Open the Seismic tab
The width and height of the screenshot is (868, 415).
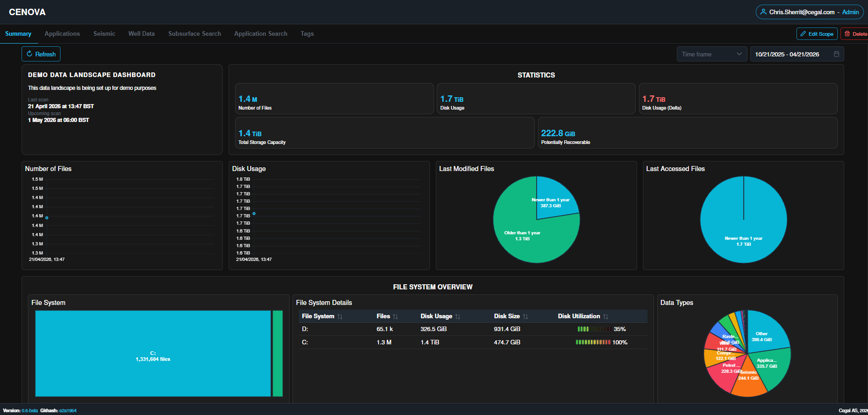pyautogui.click(x=104, y=34)
